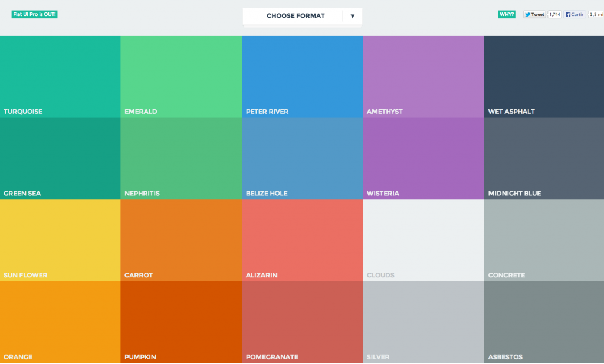Pick the Carrot orange tile
The width and height of the screenshot is (604, 364).
click(x=181, y=240)
